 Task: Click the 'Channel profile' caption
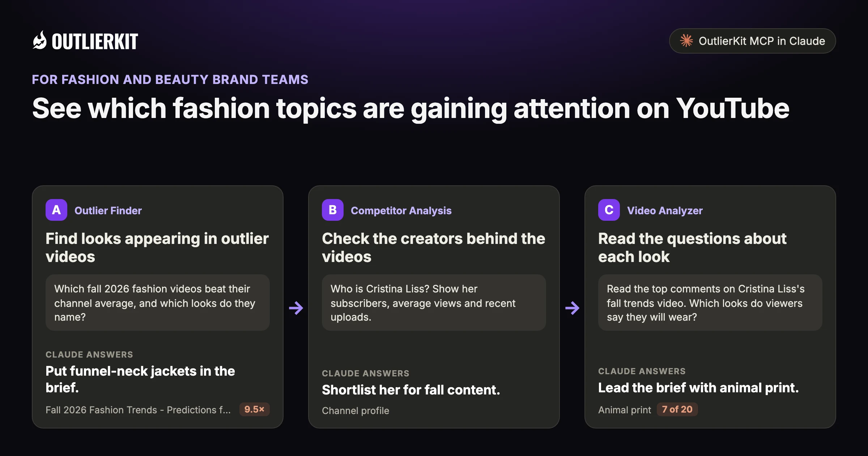tap(356, 411)
